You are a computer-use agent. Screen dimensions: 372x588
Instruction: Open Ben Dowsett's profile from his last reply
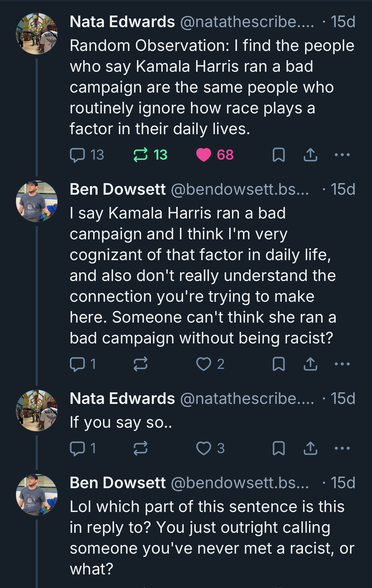point(118,483)
